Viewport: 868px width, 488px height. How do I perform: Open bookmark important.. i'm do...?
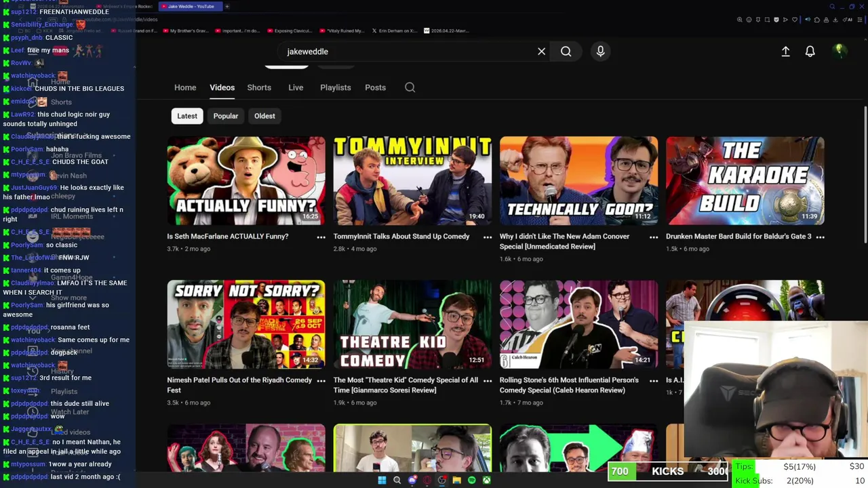(x=237, y=30)
